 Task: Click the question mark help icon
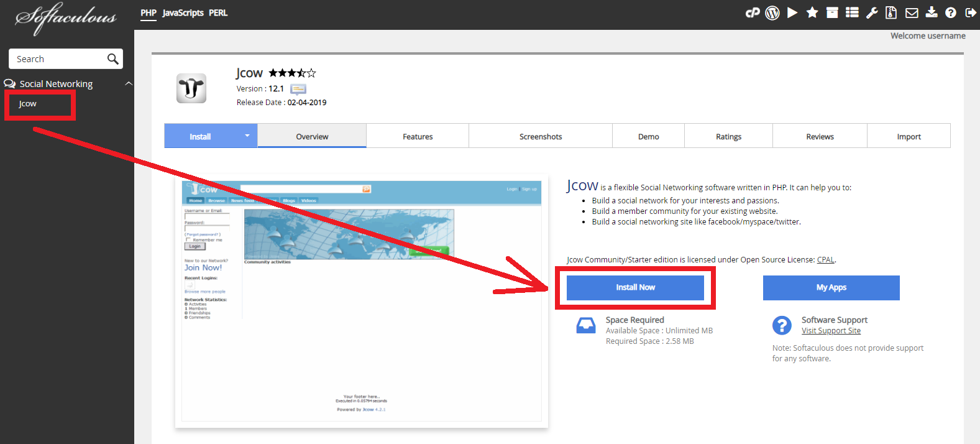click(x=951, y=12)
